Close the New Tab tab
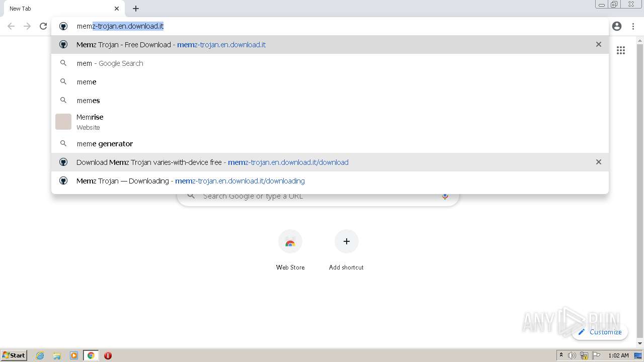Image resolution: width=644 pixels, height=362 pixels. point(117,9)
